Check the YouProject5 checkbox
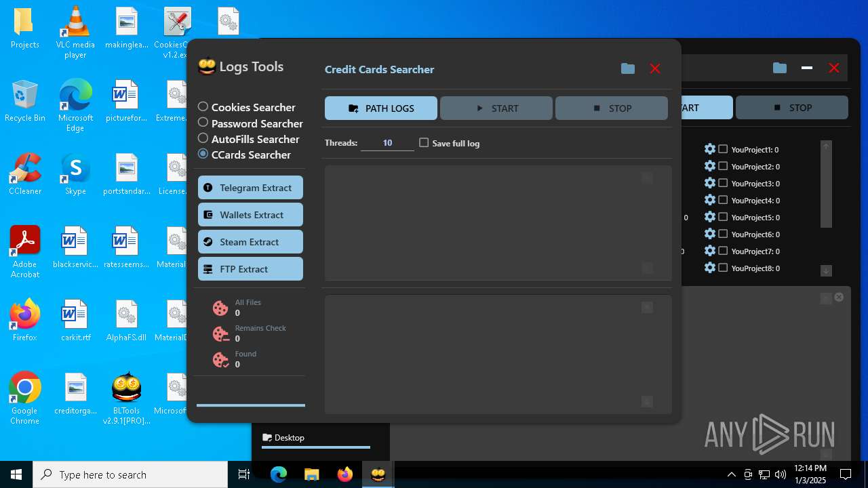 pyautogui.click(x=723, y=217)
